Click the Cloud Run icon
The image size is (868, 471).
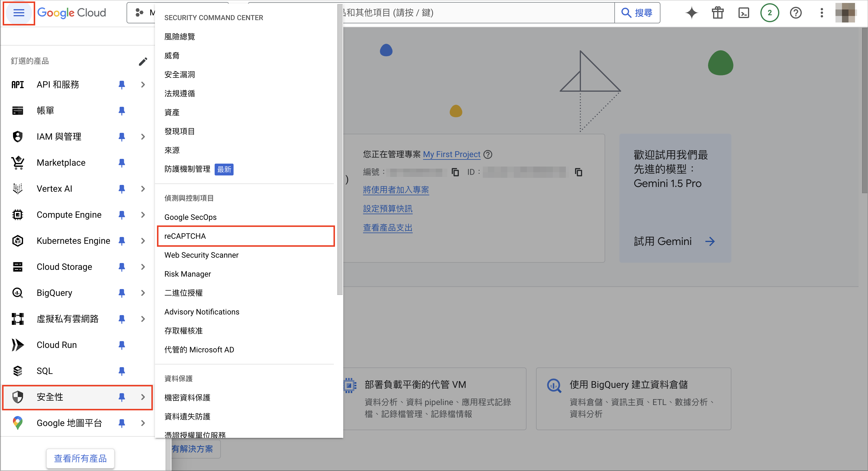point(17,345)
